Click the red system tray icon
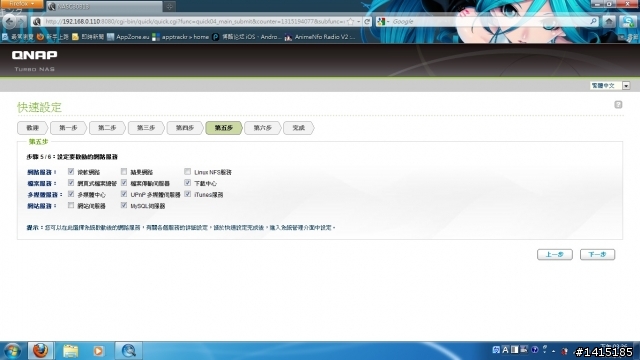This screenshot has height=360, width=640. pos(564,351)
